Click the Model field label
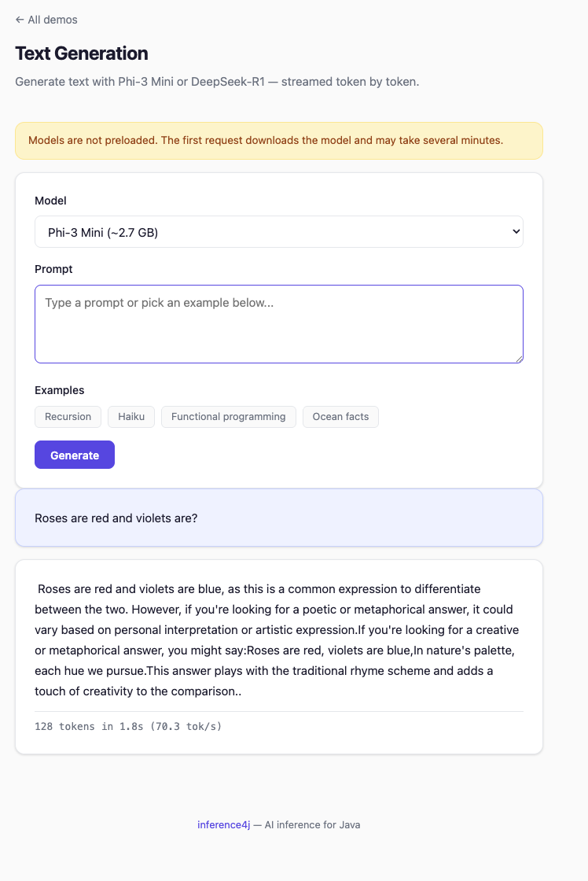 (x=50, y=201)
